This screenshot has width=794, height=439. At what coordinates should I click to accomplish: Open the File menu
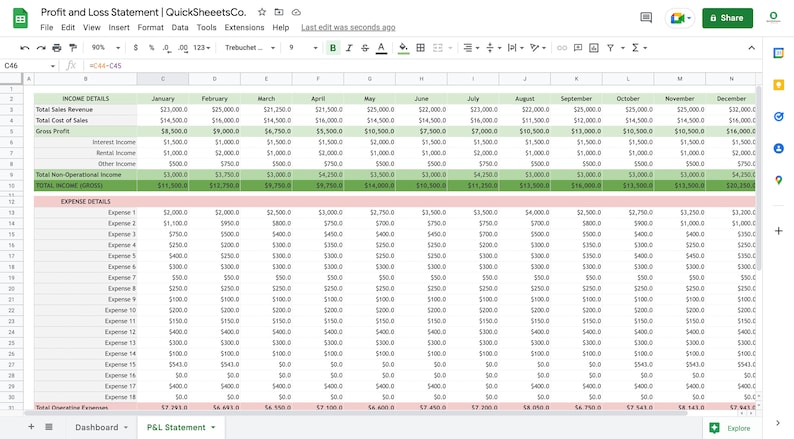coord(47,27)
